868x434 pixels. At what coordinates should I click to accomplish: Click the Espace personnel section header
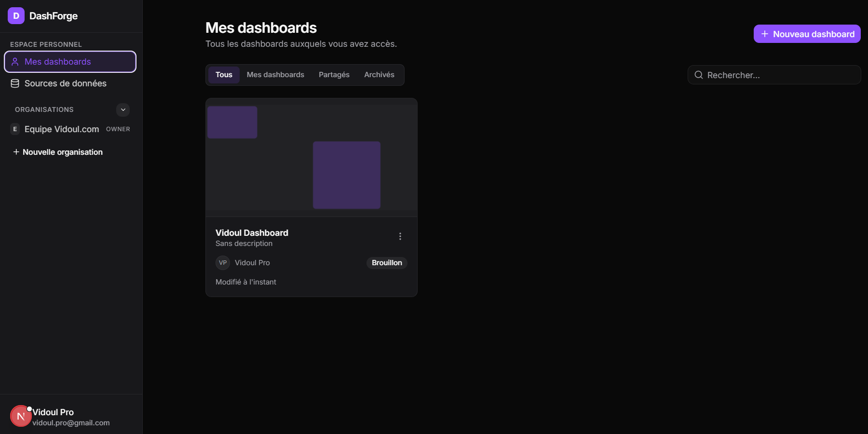46,44
